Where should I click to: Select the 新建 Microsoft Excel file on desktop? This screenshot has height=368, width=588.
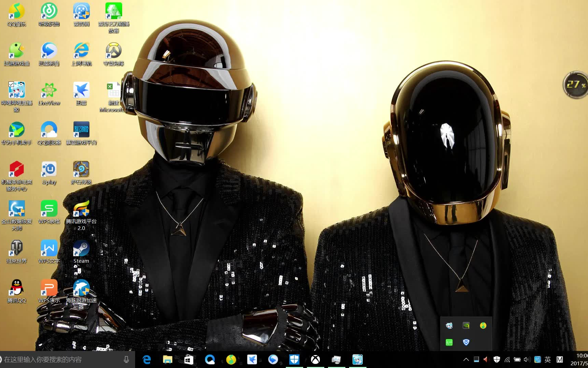[114, 97]
